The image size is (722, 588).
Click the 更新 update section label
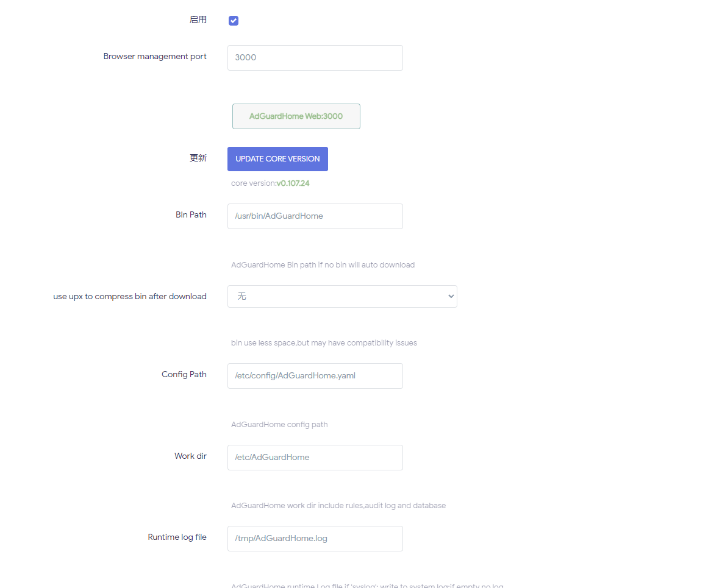point(198,158)
